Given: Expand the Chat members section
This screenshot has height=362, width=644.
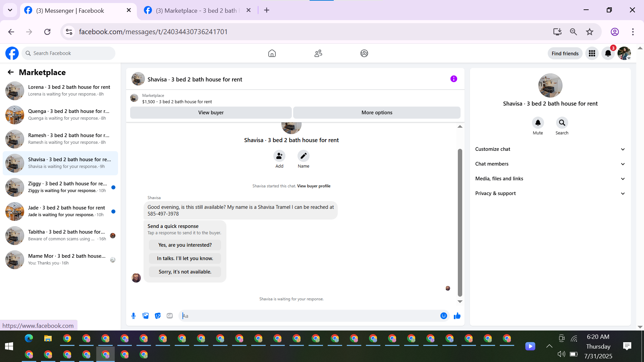Looking at the screenshot, I should (550, 164).
